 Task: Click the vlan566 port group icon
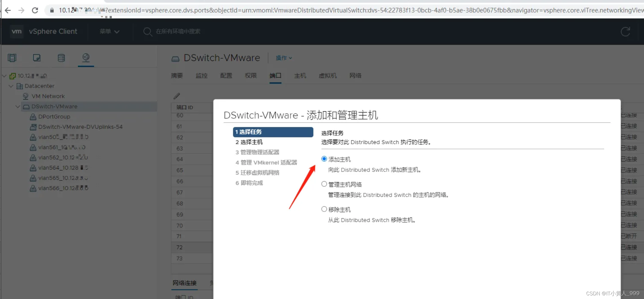click(33, 188)
